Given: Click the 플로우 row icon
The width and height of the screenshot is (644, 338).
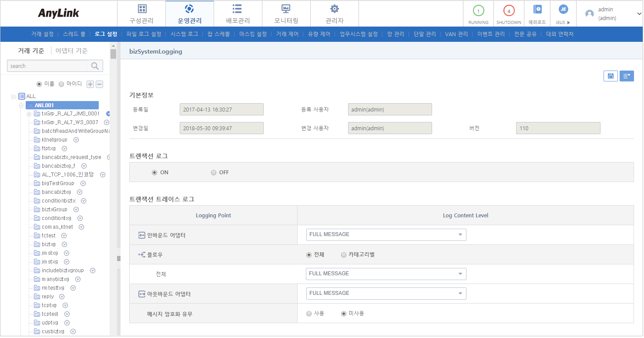Looking at the screenshot, I should (x=141, y=254).
